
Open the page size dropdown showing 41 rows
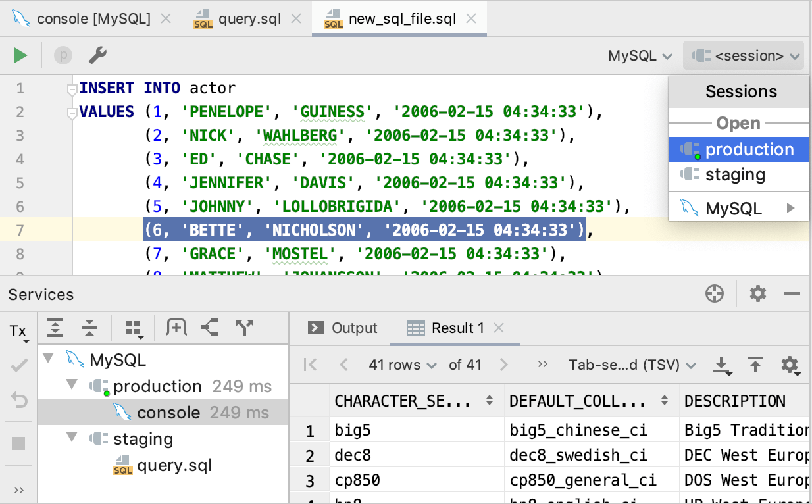402,365
